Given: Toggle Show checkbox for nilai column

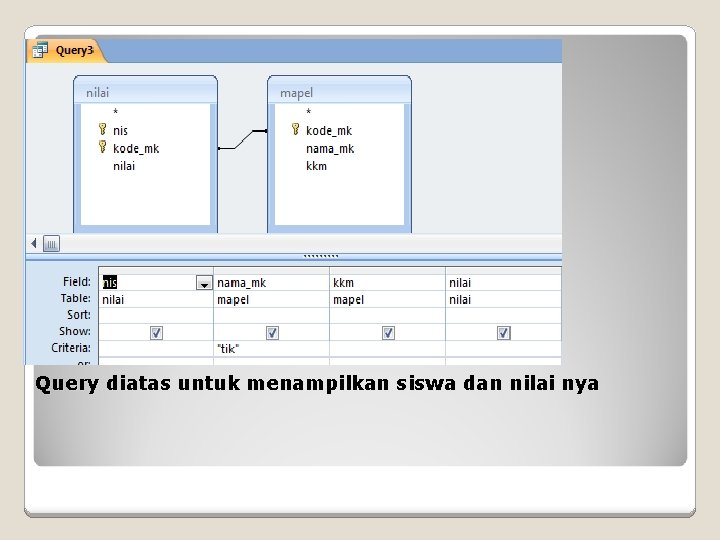Looking at the screenshot, I should click(504, 332).
